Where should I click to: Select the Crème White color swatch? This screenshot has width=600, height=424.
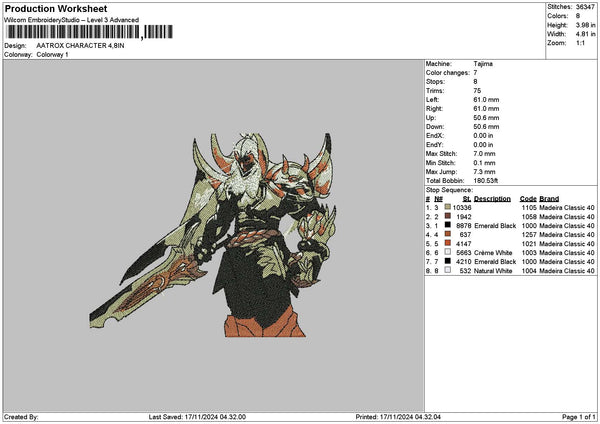[447, 252]
